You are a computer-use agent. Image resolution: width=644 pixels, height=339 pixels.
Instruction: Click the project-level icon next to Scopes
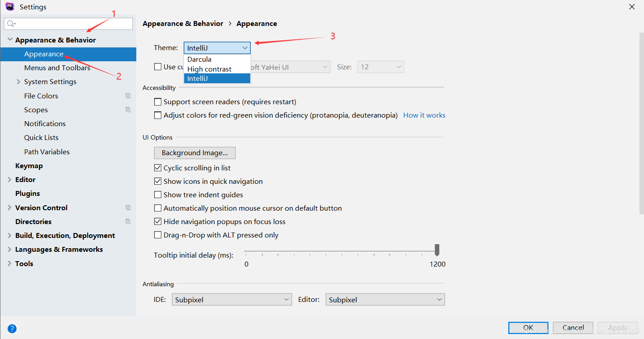click(x=128, y=110)
